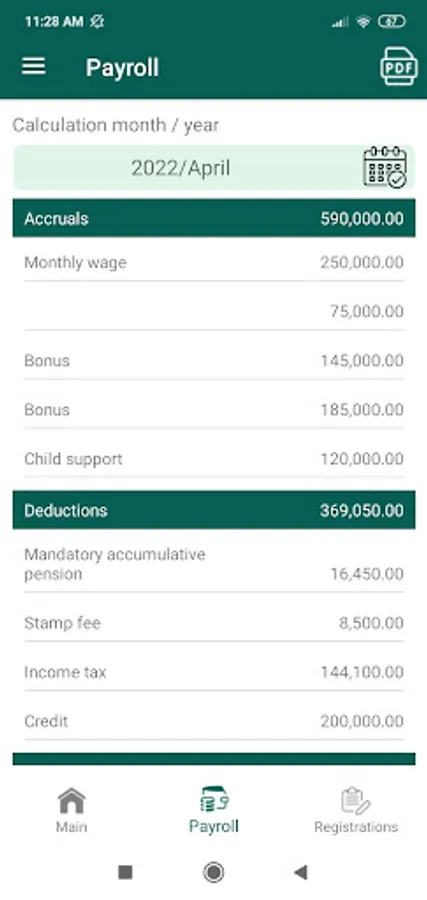427x900 pixels.
Task: Tap the 145,000.00 Bonus row
Action: (214, 360)
